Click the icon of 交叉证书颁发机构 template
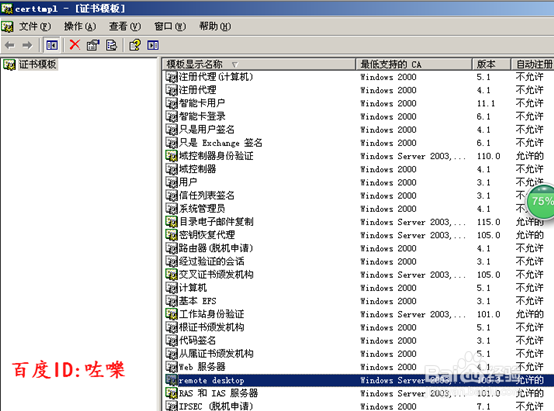 (171, 275)
